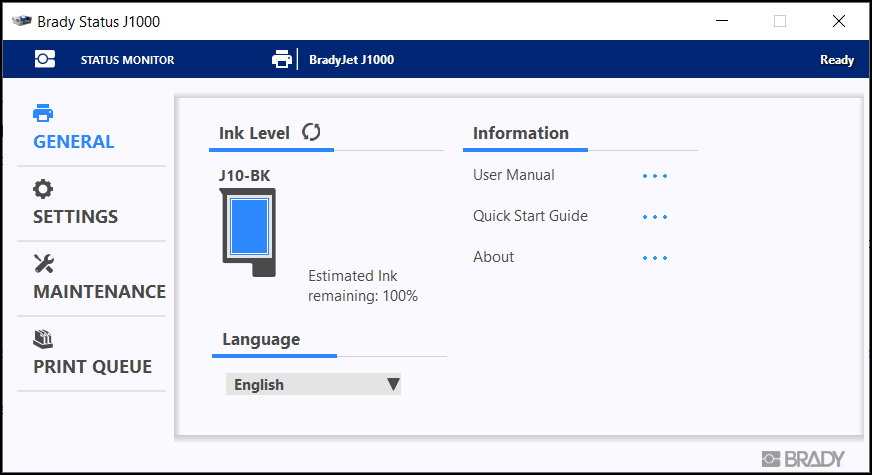
Task: Expand the English language dropdown
Action: tap(313, 384)
